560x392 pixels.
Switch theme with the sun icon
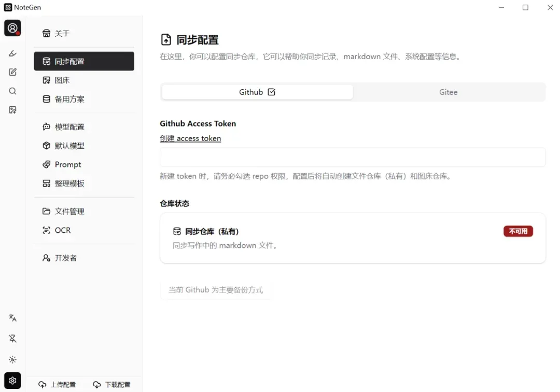(12, 359)
